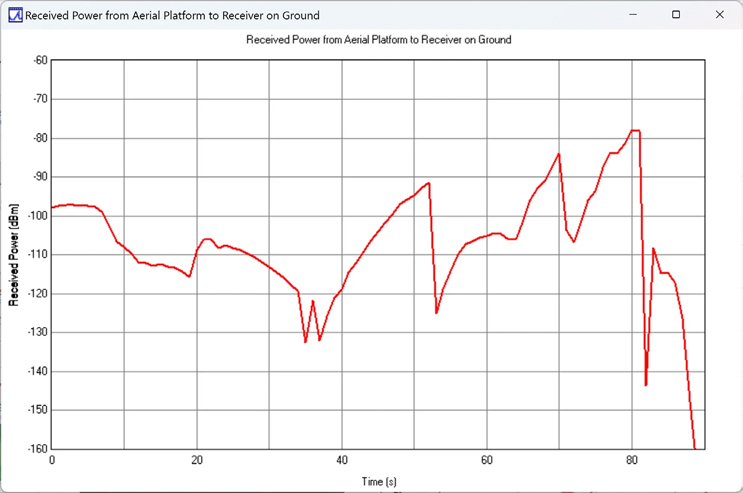The image size is (743, 493).
Task: Click the "Time (s)" x-axis label
Action: pos(378,481)
